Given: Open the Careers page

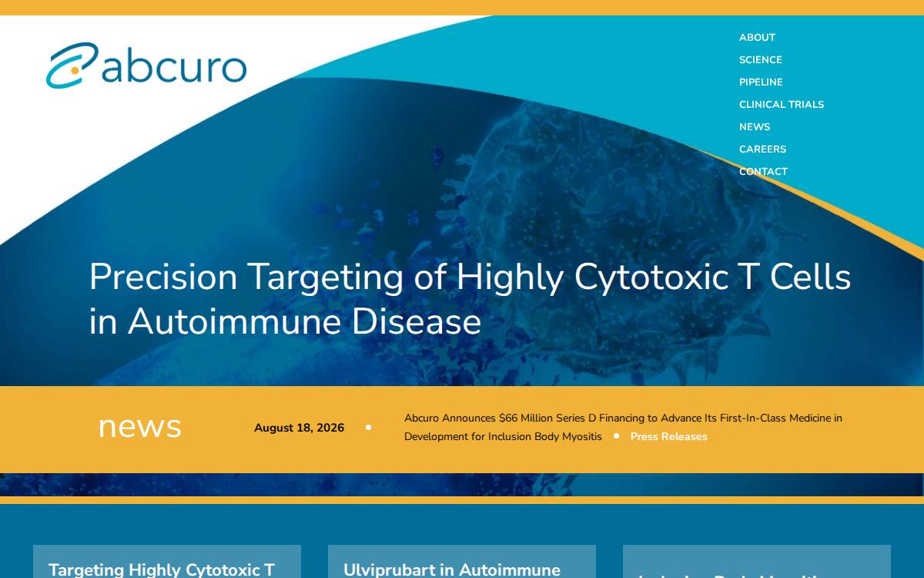Looking at the screenshot, I should pos(762,149).
